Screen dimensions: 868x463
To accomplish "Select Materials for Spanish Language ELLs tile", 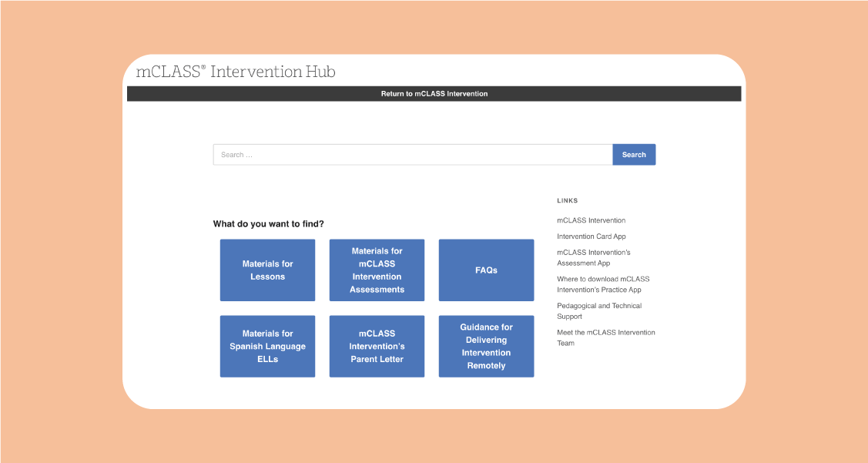I will [x=267, y=347].
